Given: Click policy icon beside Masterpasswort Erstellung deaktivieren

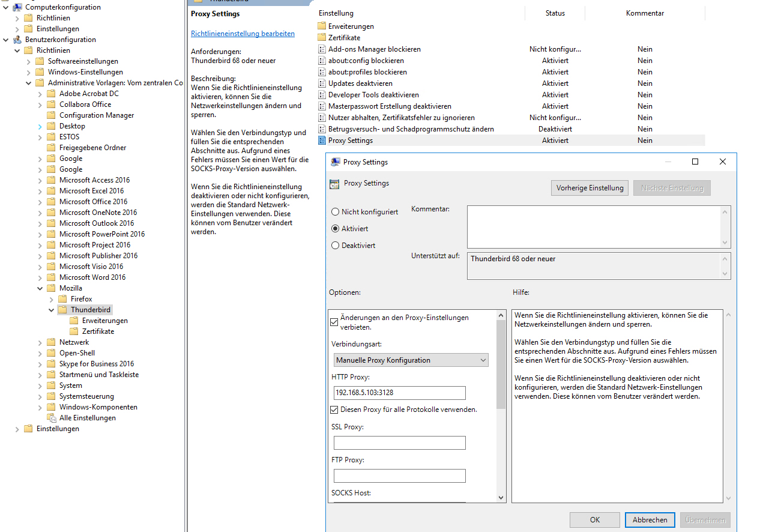Looking at the screenshot, I should coord(322,106).
